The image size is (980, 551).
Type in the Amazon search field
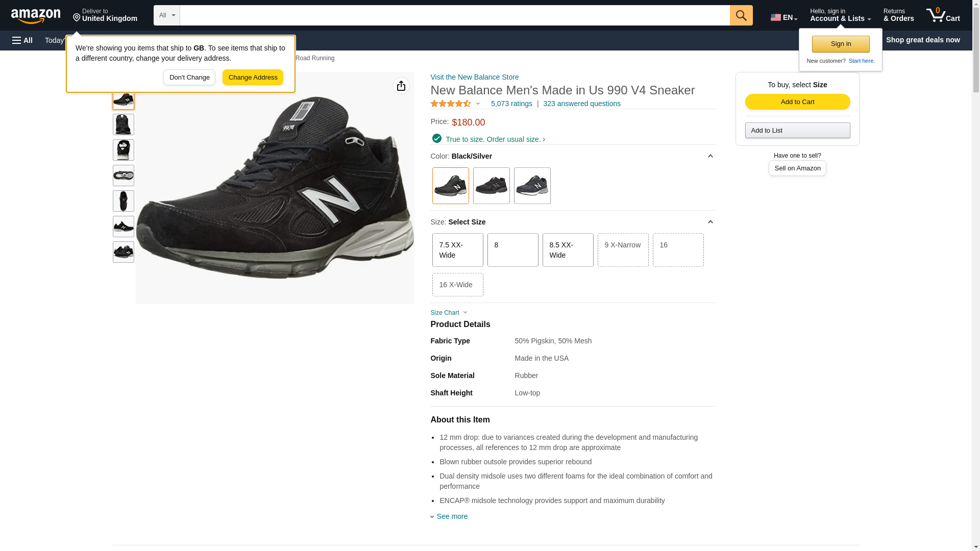pos(454,15)
